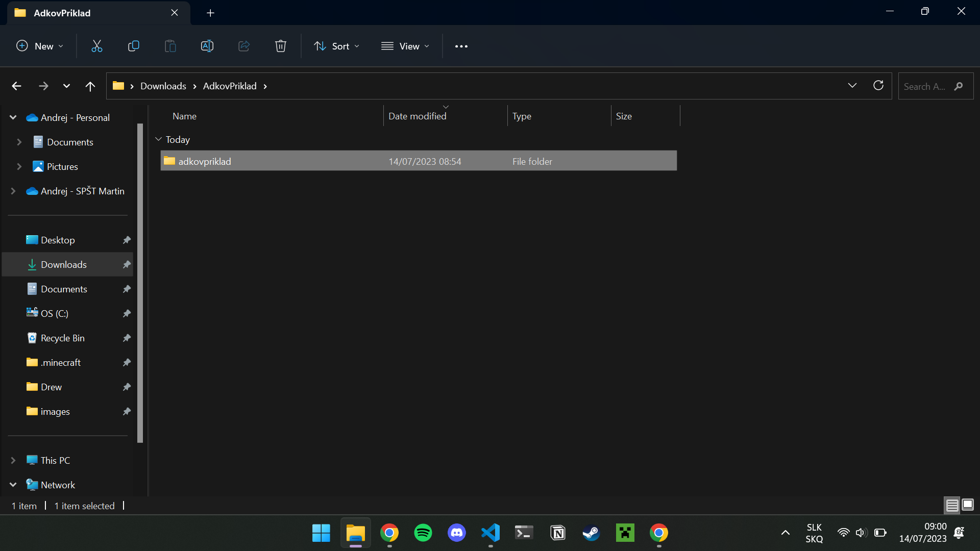Open Terminal from the taskbar
Viewport: 980px width, 551px height.
click(524, 533)
